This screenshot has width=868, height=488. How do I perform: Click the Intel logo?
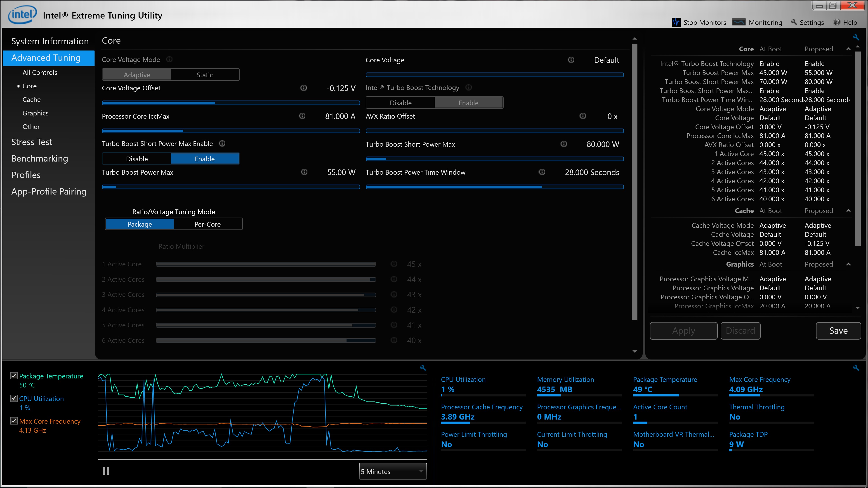[x=23, y=15]
